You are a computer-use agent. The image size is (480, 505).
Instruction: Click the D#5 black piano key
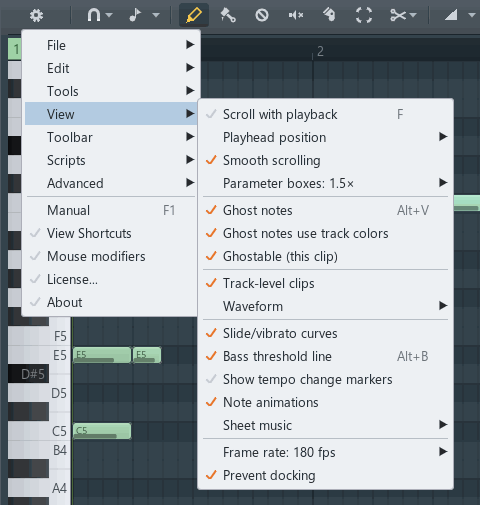click(28, 374)
